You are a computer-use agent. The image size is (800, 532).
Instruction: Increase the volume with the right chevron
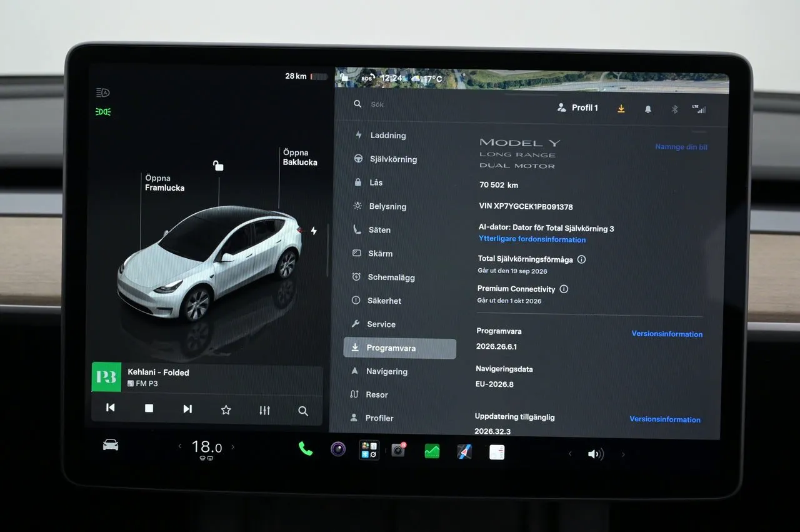(x=623, y=454)
